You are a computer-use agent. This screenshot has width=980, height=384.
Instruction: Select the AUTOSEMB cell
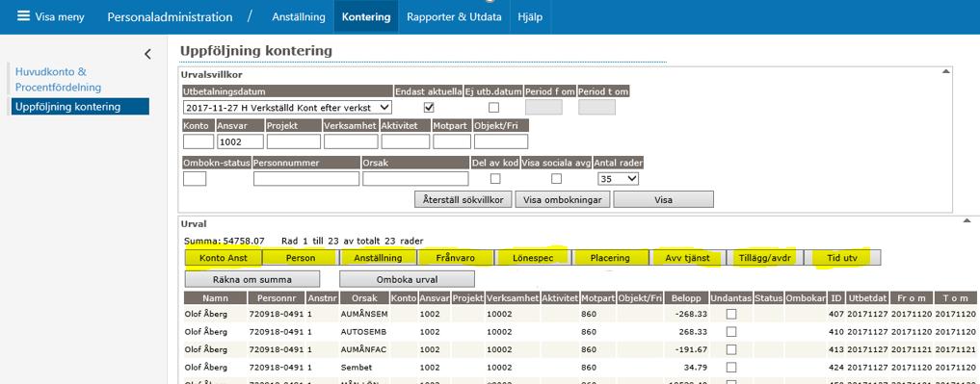click(364, 332)
